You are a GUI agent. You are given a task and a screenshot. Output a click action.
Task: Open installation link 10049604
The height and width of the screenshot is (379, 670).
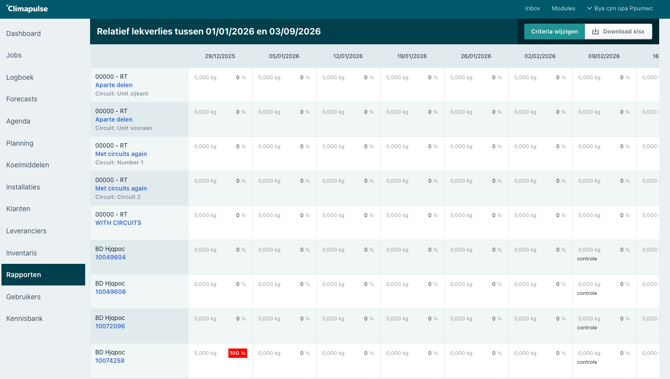coord(110,257)
